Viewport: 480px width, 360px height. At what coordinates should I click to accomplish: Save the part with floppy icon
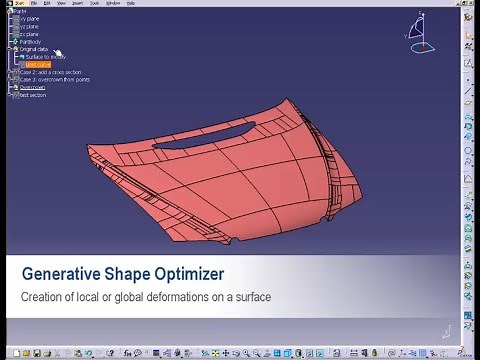click(x=37, y=353)
